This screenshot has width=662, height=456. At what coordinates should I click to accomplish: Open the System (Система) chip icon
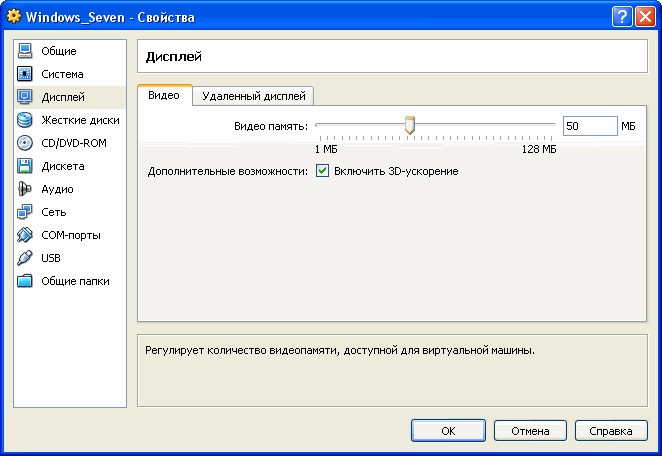pos(25,74)
